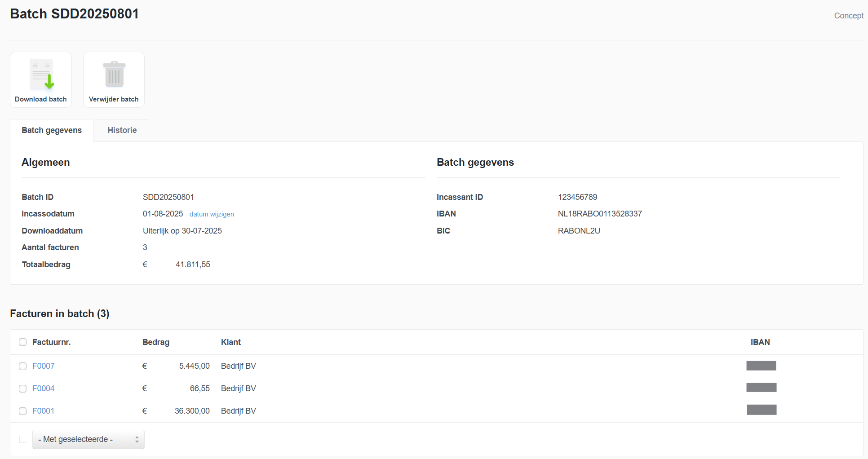
Task: Click the Download batch document icon
Action: 41,75
